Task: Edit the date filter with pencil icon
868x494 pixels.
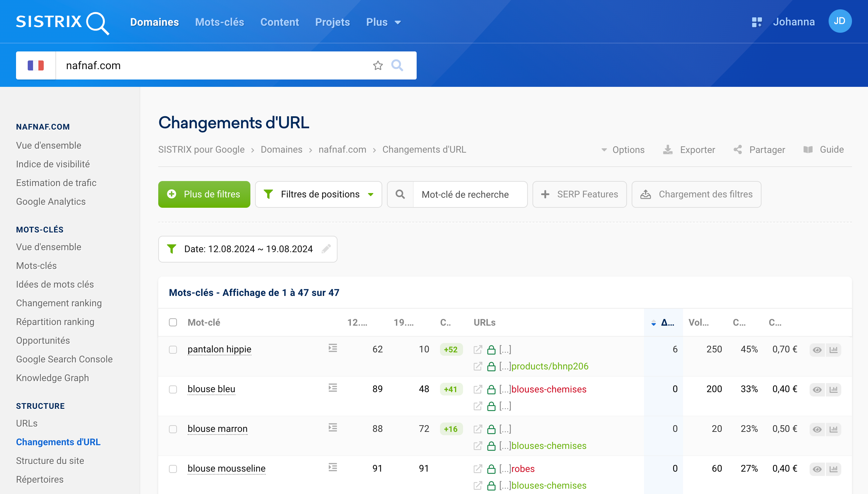Action: point(326,249)
